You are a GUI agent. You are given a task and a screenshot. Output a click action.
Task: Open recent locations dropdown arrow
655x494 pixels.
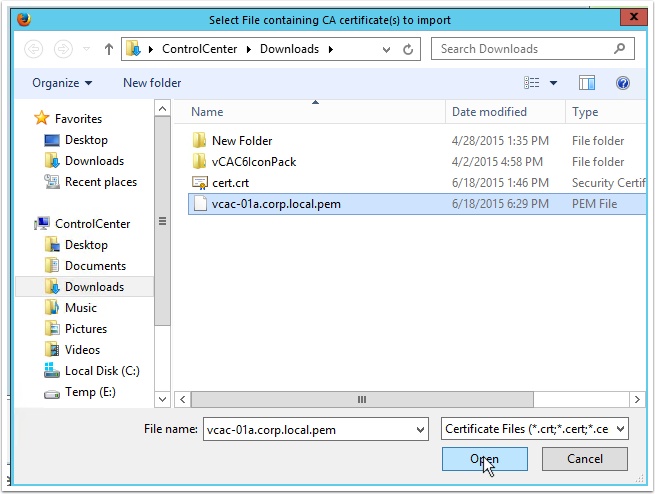coord(86,49)
